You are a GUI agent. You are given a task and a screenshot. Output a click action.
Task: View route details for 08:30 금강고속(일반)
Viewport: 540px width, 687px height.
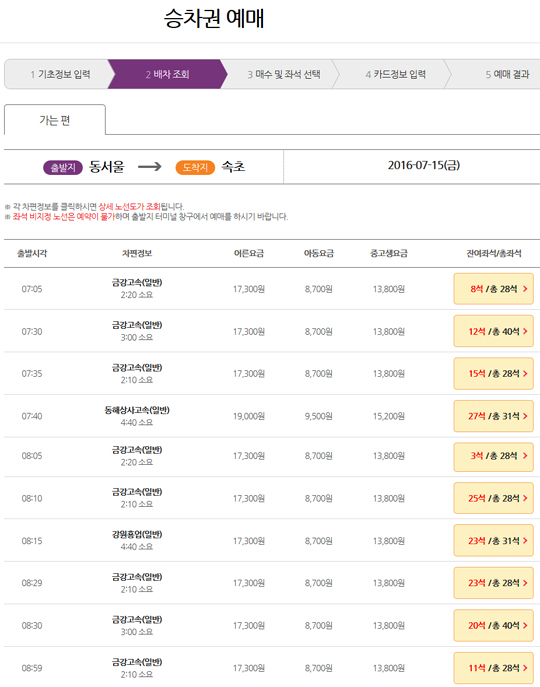137,620
